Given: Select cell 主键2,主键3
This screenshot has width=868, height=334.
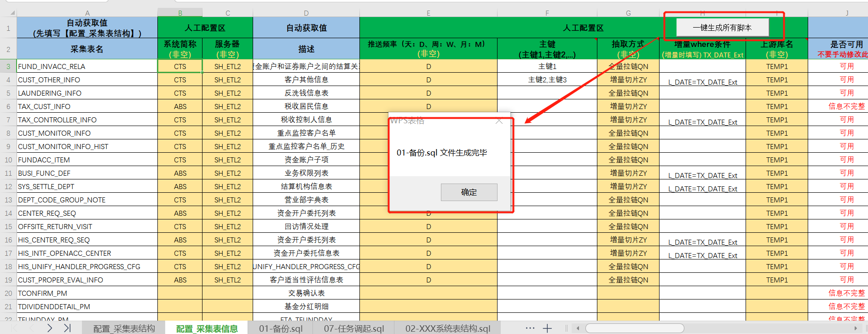Looking at the screenshot, I should pos(547,80).
